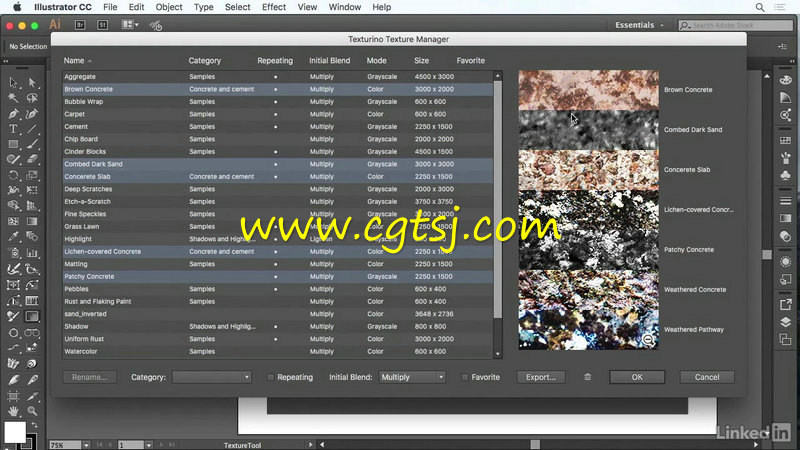Open the Layers panel icon
The image size is (800, 450).
(786, 322)
